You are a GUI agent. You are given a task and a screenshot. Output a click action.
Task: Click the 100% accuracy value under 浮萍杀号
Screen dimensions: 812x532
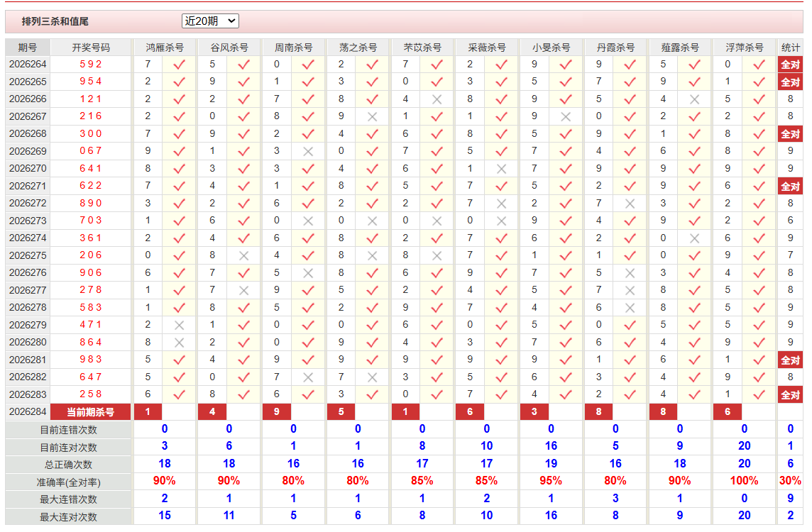pyautogui.click(x=744, y=481)
